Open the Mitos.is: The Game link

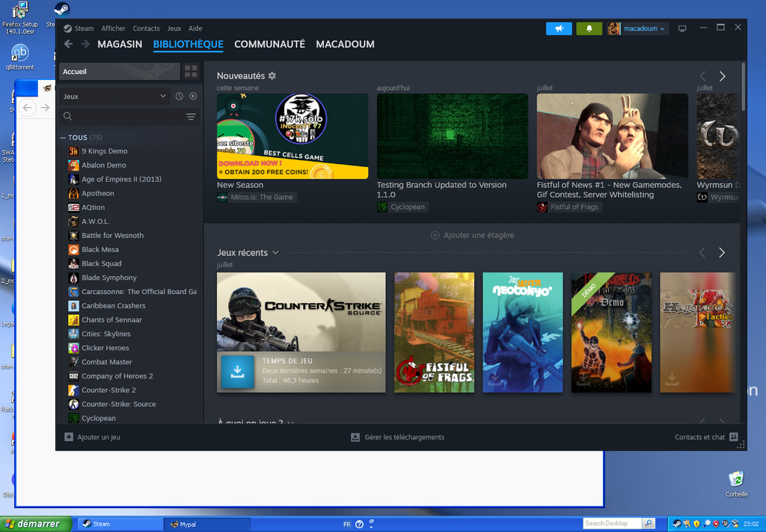point(257,198)
